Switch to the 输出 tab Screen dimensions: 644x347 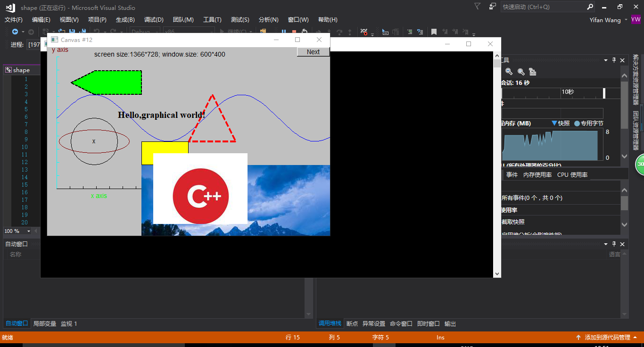tap(450, 324)
